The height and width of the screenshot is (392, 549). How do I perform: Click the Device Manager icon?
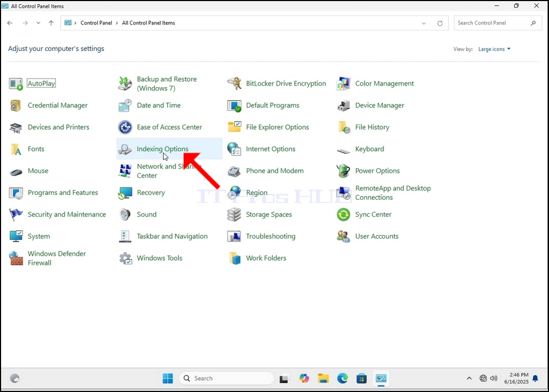(x=343, y=105)
